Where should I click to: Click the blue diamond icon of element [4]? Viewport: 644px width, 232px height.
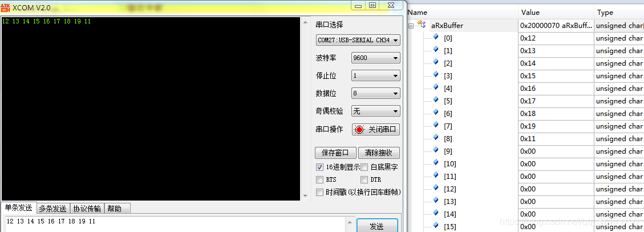[x=436, y=87]
